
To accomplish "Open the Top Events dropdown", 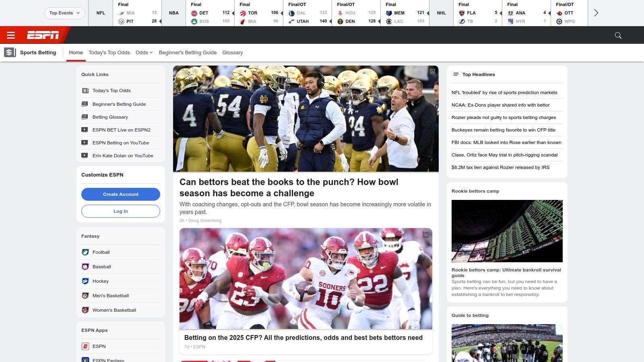I will 64,13.
